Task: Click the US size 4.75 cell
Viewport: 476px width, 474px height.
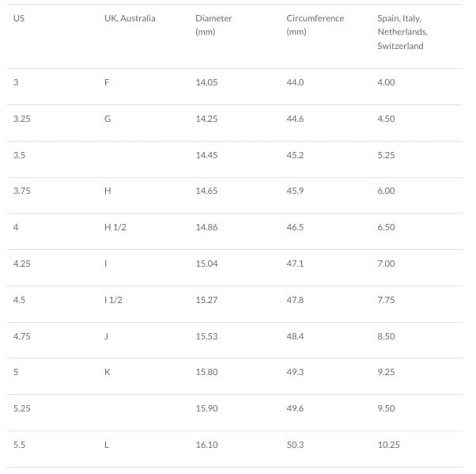Action: [22, 336]
